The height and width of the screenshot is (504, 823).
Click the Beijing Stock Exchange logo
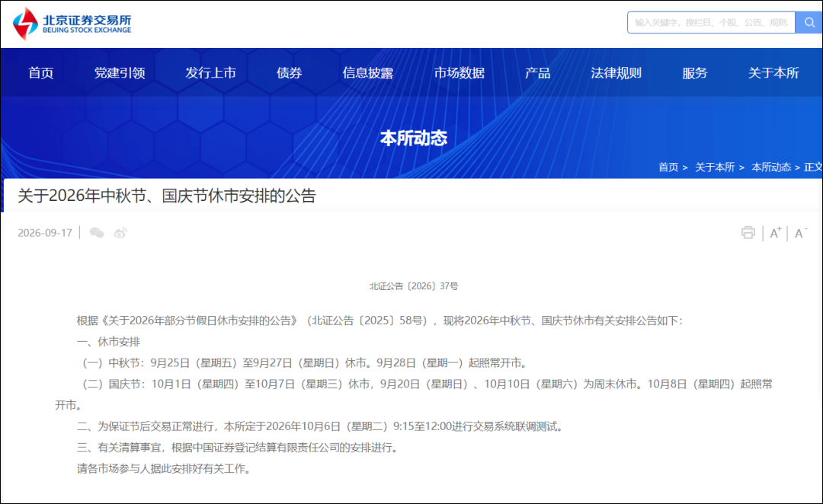(72, 24)
